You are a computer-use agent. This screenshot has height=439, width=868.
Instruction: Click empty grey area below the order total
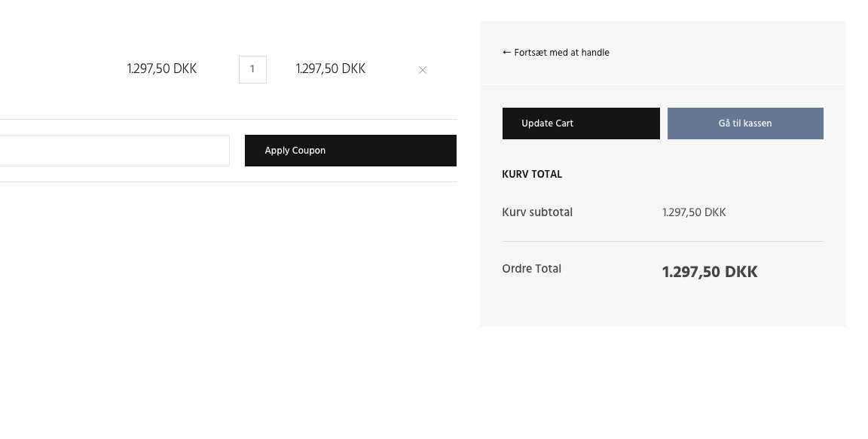(x=662, y=309)
